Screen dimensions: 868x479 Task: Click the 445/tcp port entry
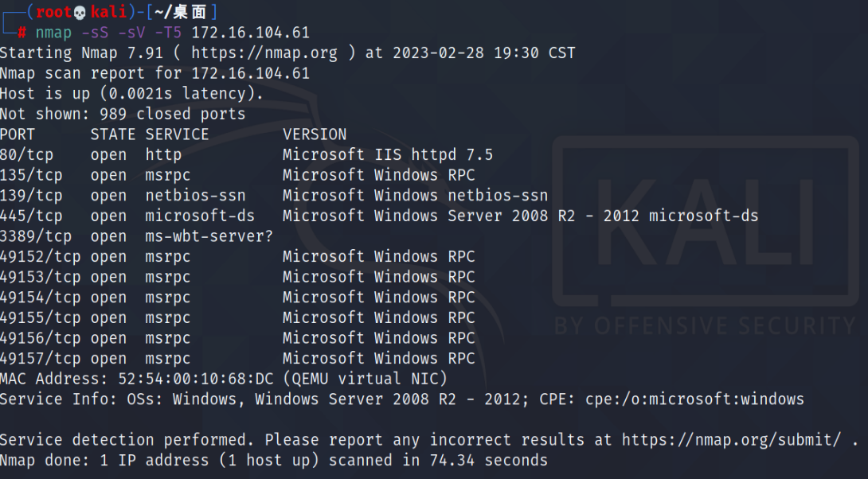coord(31,216)
